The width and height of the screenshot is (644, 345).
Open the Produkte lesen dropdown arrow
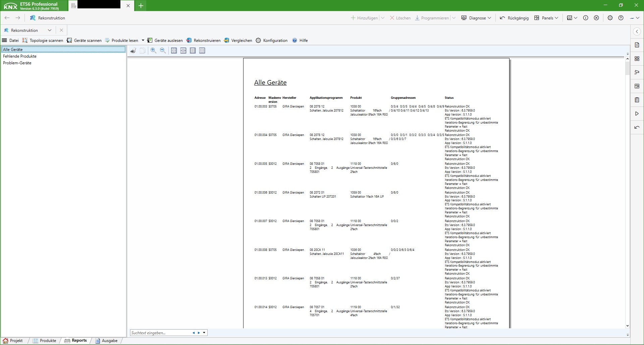pyautogui.click(x=143, y=41)
